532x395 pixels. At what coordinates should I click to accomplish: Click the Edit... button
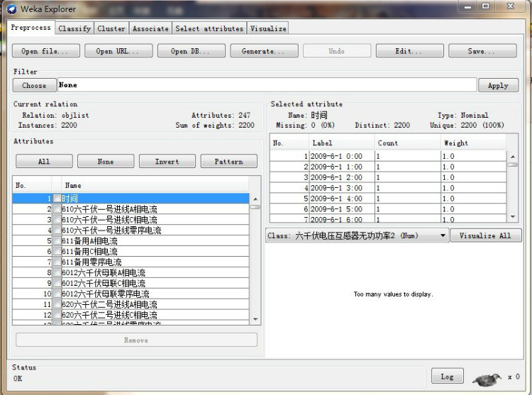pyautogui.click(x=409, y=51)
